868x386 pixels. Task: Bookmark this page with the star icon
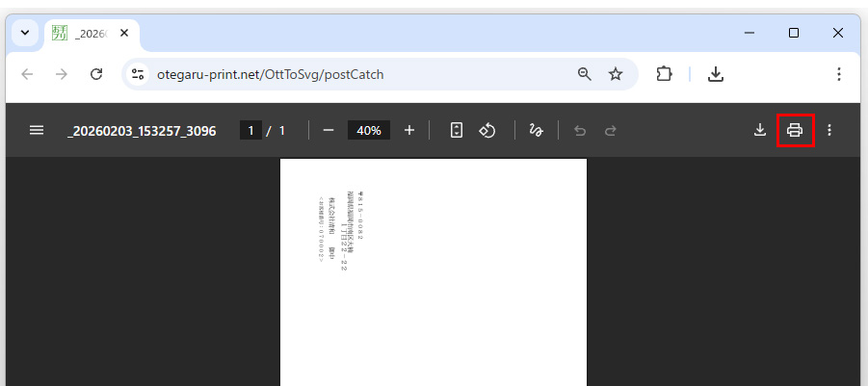tap(616, 74)
